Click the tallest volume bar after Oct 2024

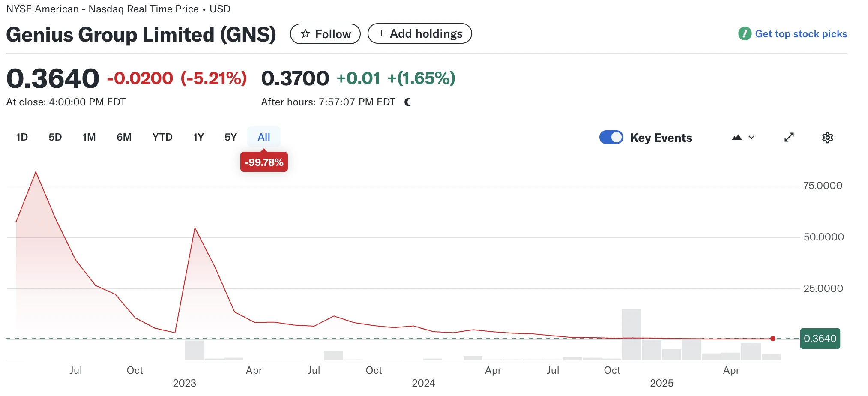[631, 334]
